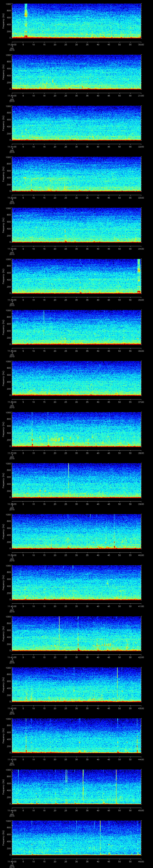
Task: Click the 11:45:00 start-time axis label
Action: pyautogui.click(x=12, y=861)
